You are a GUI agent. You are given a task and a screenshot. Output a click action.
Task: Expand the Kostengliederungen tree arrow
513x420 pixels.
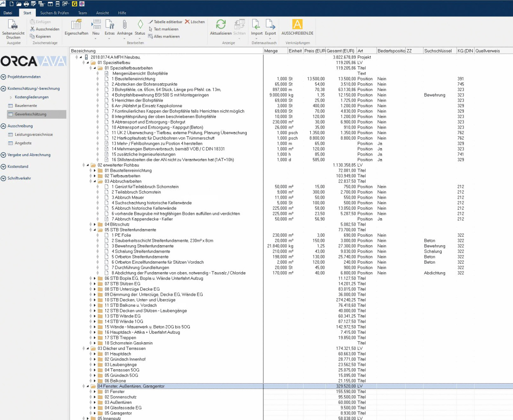pyautogui.click(x=11, y=97)
